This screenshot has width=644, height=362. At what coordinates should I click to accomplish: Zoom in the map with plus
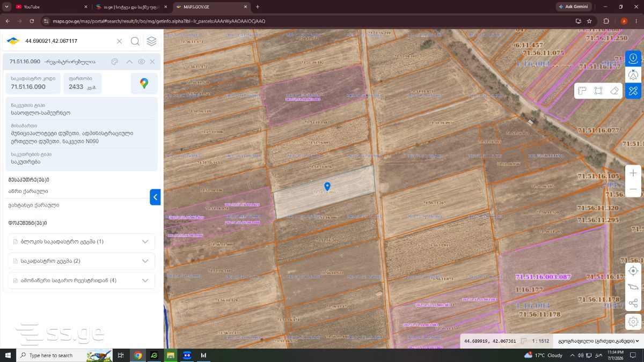[x=633, y=173]
